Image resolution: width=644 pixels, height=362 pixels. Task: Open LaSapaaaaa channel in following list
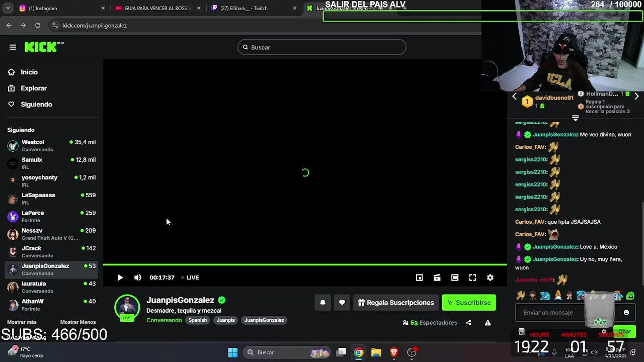51,199
